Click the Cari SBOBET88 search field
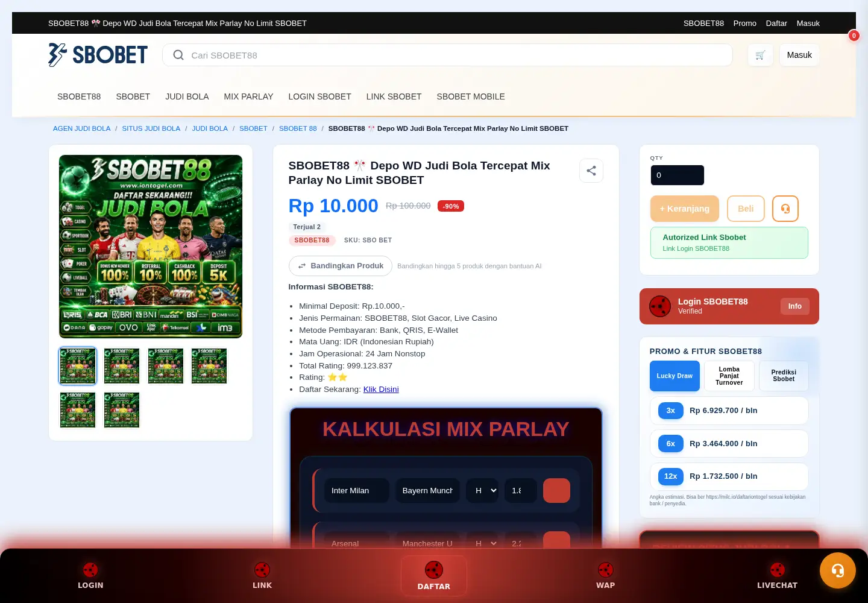Viewport: 868px width, 603px height. 447,55
